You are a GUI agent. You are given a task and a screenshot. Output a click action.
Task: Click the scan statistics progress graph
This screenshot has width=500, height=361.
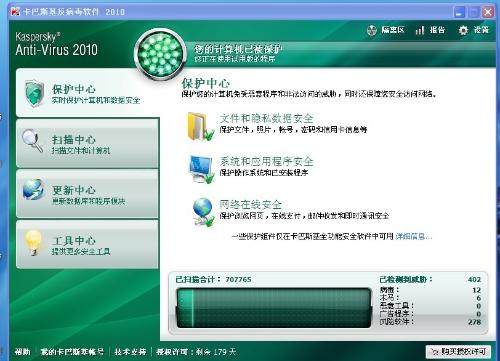point(274,308)
